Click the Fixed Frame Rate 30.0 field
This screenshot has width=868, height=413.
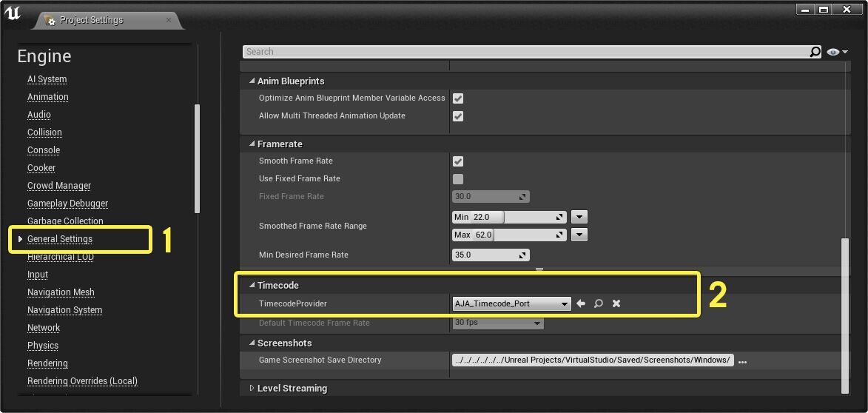click(491, 197)
